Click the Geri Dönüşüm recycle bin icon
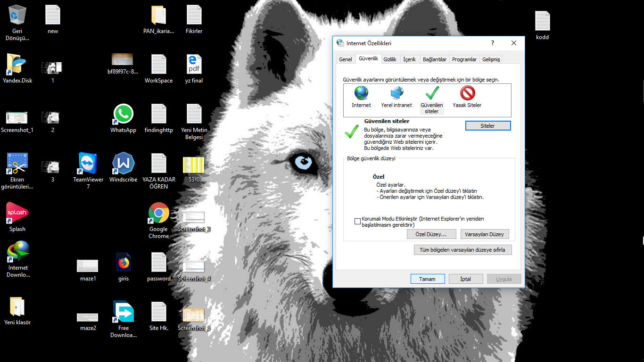Viewport: 644px width, 362px height. (17, 16)
